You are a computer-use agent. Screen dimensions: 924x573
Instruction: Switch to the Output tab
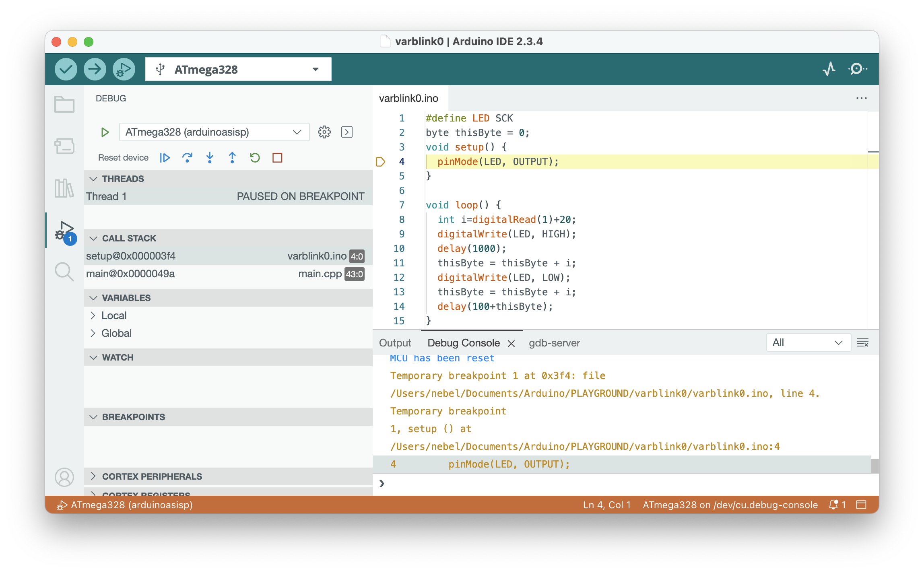coord(395,343)
